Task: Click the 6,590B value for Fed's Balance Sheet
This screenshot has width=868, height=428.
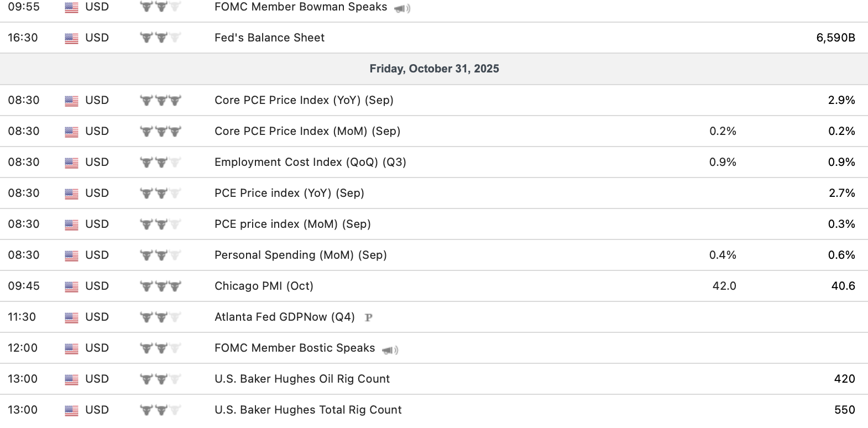Action: (x=835, y=38)
